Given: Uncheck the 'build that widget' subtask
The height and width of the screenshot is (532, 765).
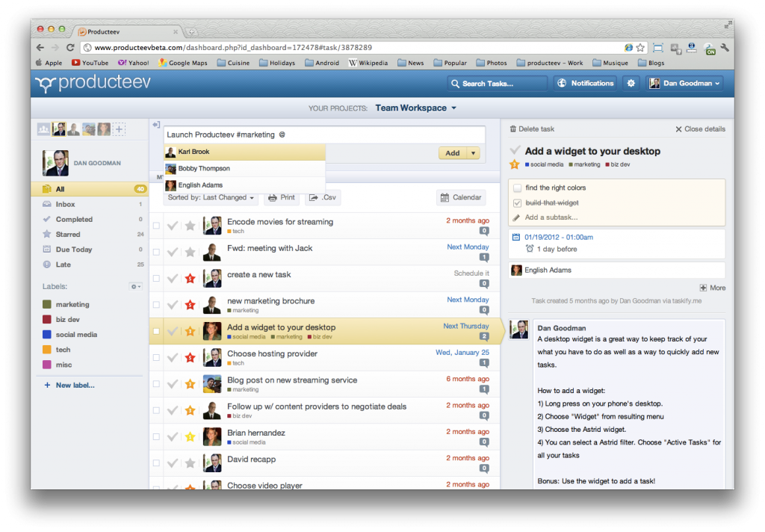Looking at the screenshot, I should (x=517, y=203).
